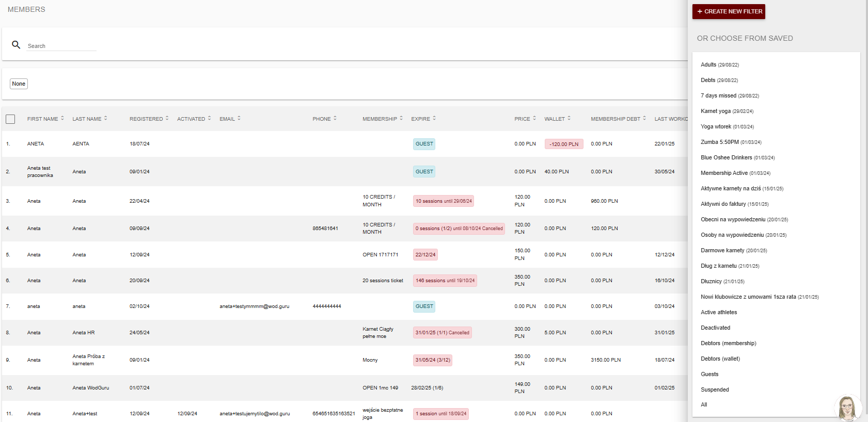This screenshot has width=868, height=422.
Task: Open the support avatar chat bubble
Action: pos(847,408)
